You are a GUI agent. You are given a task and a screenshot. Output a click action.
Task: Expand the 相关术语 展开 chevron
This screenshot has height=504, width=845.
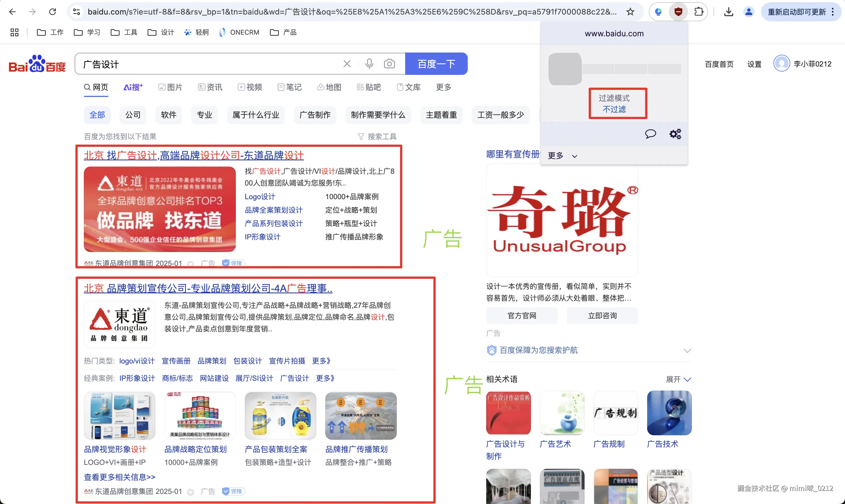tap(687, 379)
